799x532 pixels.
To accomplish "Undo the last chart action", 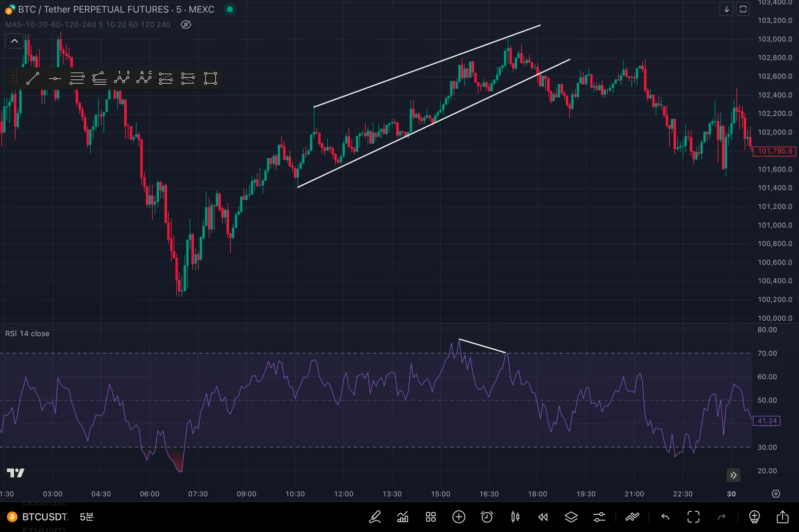I will pos(665,517).
